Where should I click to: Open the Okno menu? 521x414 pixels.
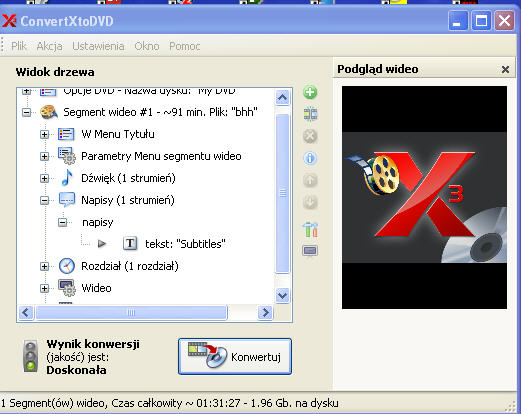coord(147,46)
